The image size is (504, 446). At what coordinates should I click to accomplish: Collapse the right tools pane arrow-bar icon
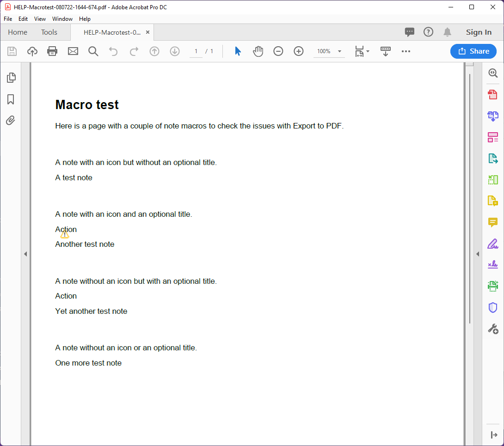(x=494, y=435)
